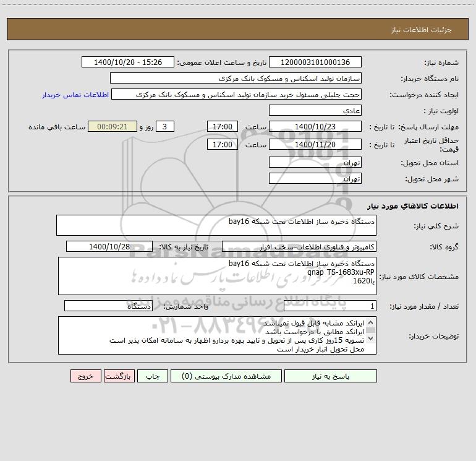Click price validity time field 17:00
Screen dimensions: 476x461
[x=222, y=144]
